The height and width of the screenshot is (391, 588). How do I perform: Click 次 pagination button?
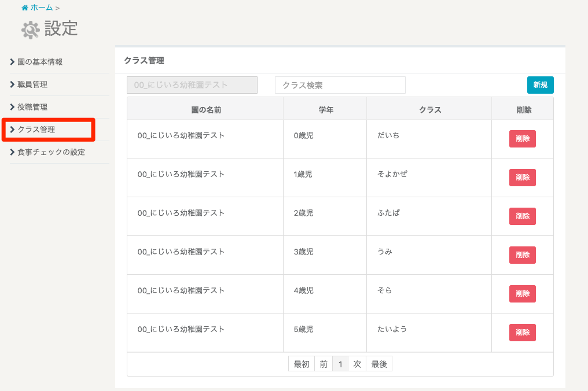coord(357,364)
